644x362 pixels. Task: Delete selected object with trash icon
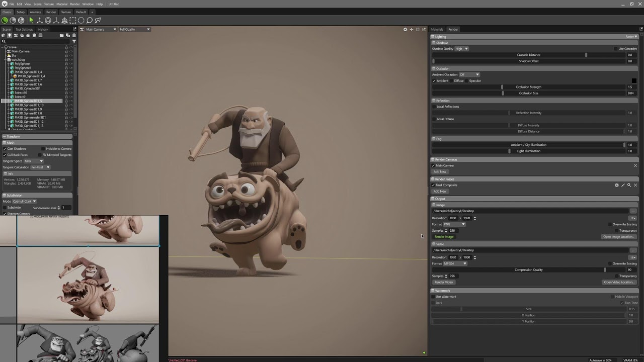click(x=74, y=35)
